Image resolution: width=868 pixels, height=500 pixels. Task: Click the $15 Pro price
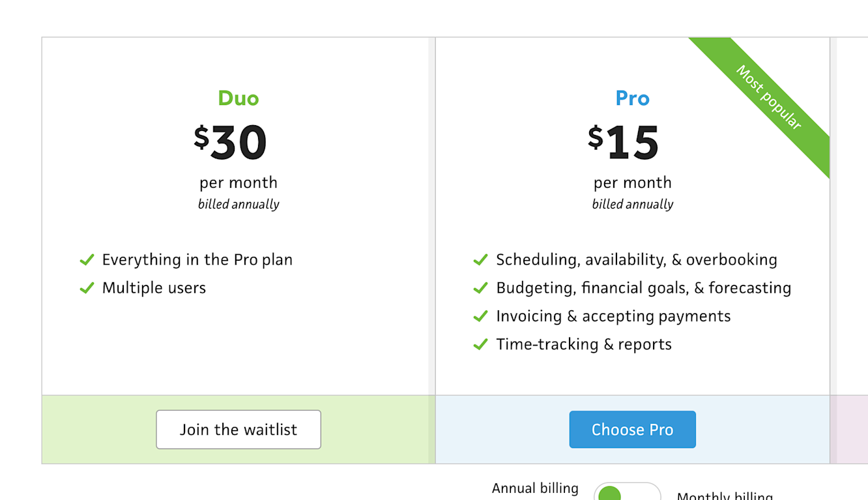pyautogui.click(x=624, y=143)
